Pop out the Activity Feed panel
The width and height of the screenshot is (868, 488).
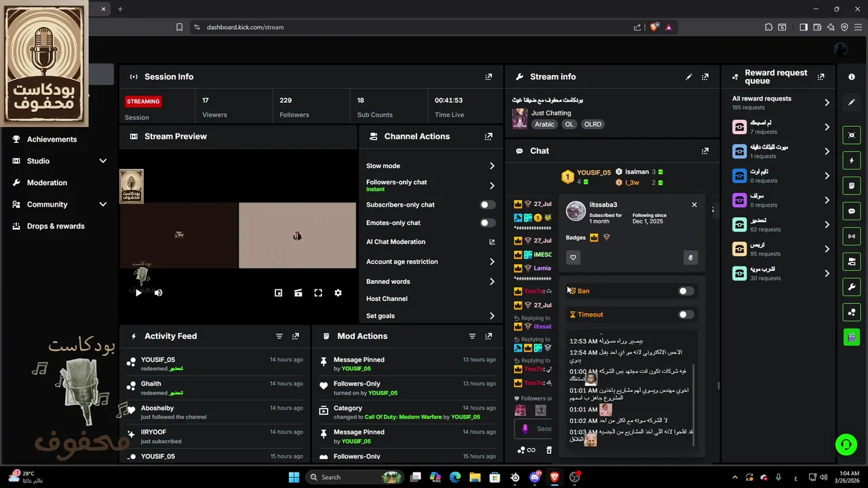point(296,336)
